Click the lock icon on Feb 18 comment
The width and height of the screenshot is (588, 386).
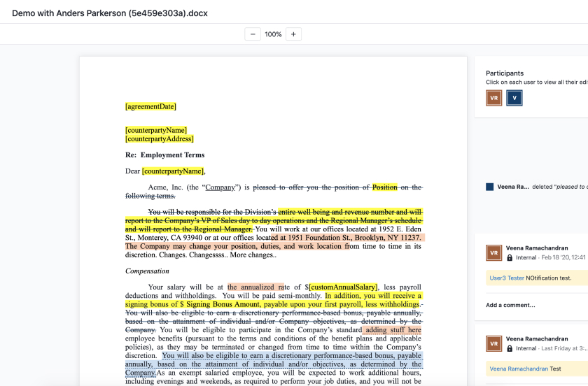(x=510, y=258)
